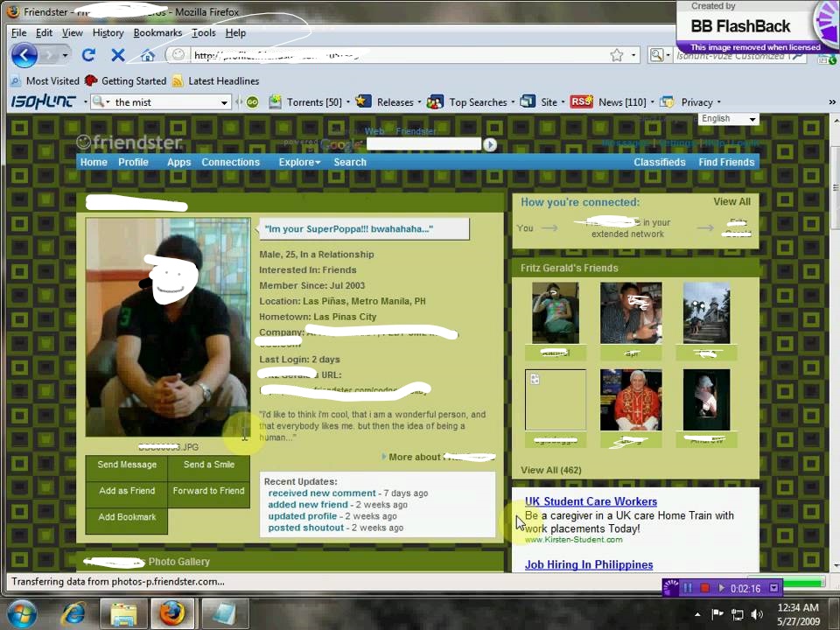Open the Apps navigation tab
Screen dimensions: 840x630
pos(178,162)
